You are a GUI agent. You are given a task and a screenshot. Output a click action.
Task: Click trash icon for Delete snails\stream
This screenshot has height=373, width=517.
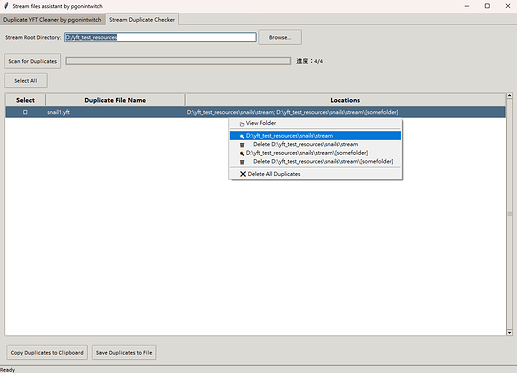click(x=242, y=145)
